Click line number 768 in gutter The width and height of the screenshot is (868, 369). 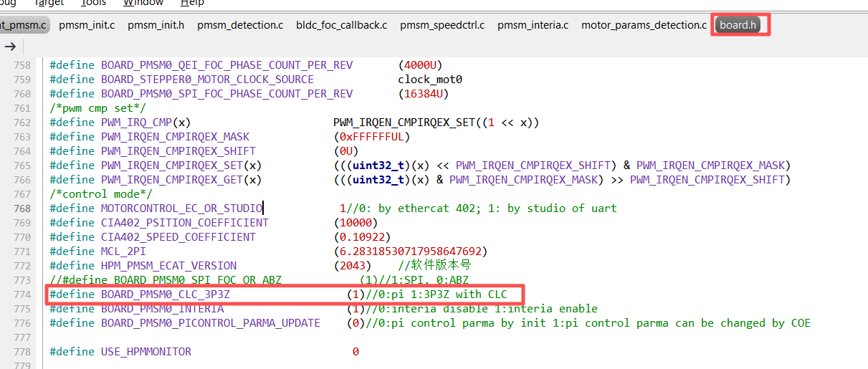point(22,209)
